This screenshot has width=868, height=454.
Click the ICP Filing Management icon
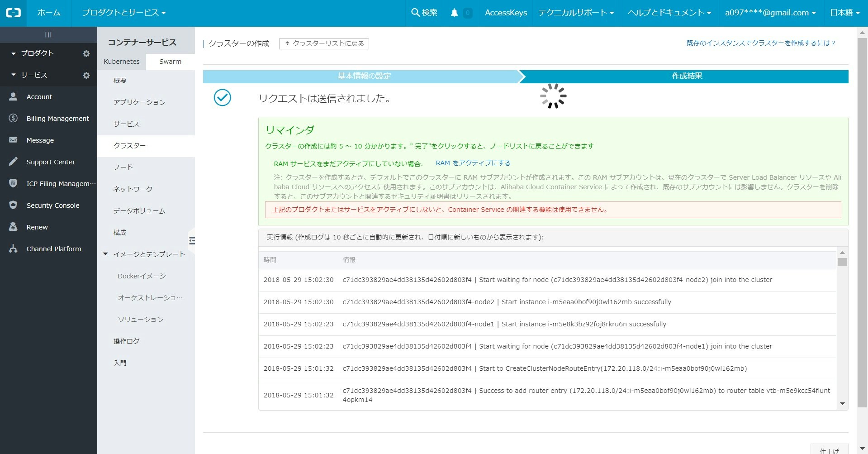(13, 183)
